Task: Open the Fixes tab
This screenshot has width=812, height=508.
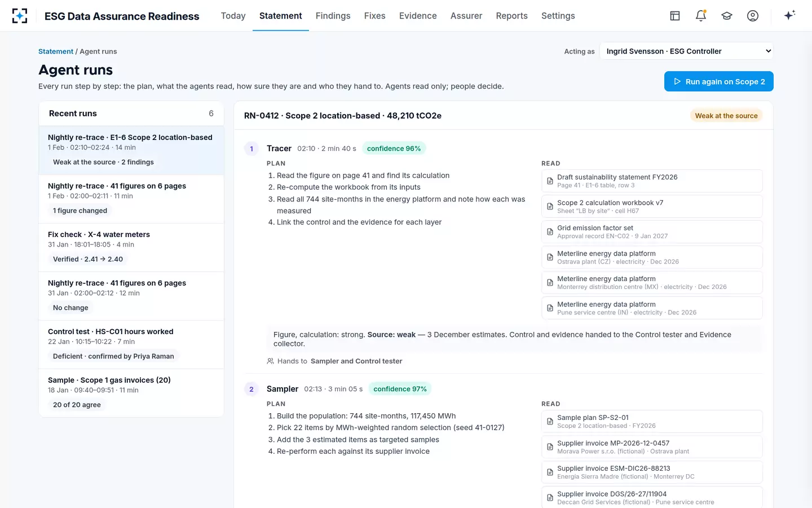Action: 374,16
